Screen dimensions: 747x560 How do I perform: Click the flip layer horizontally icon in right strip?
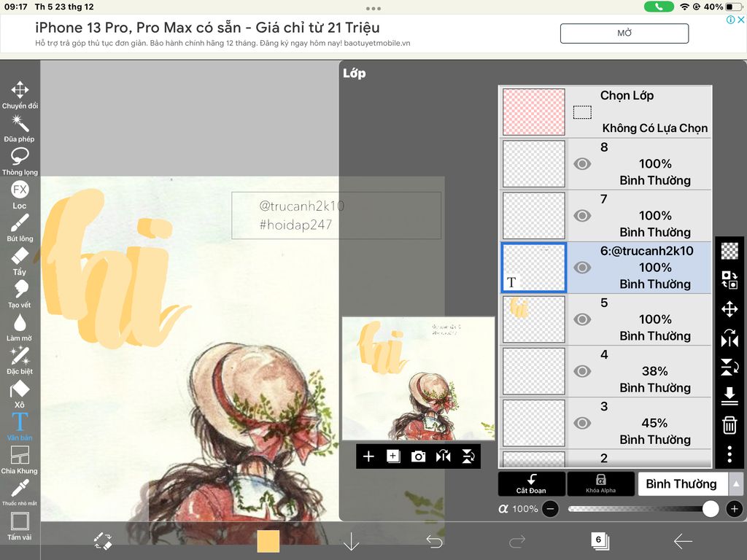pos(729,338)
